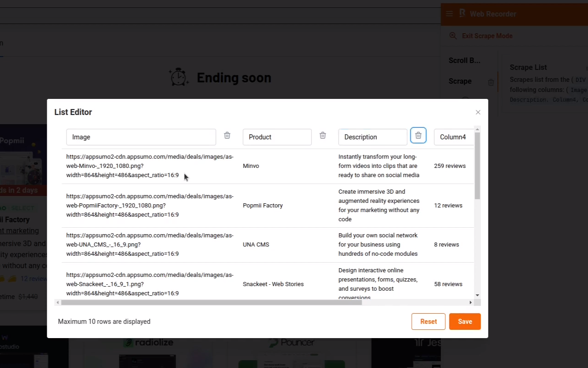Edit the Column4 name field
Screen dimensions: 588x368
(x=454, y=137)
